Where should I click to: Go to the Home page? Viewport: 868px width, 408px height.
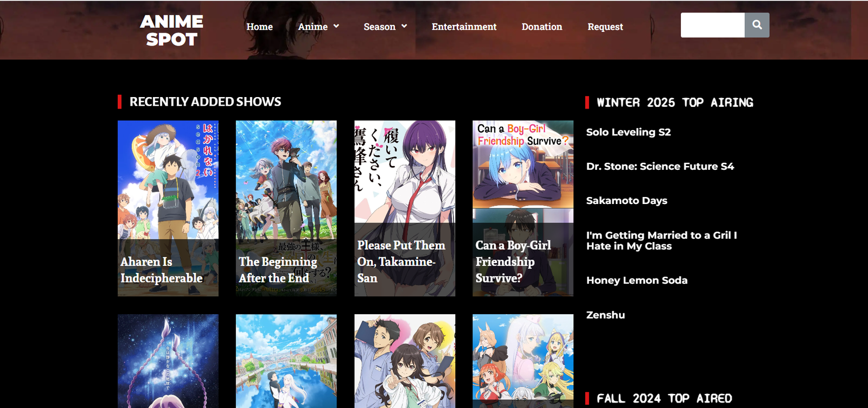[259, 27]
